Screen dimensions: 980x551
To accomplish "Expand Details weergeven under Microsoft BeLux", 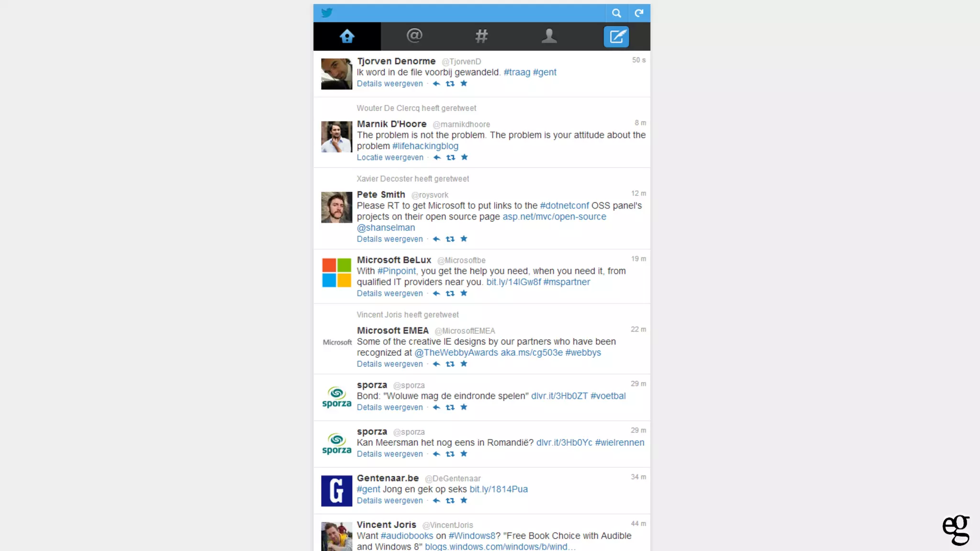I will (x=390, y=293).
